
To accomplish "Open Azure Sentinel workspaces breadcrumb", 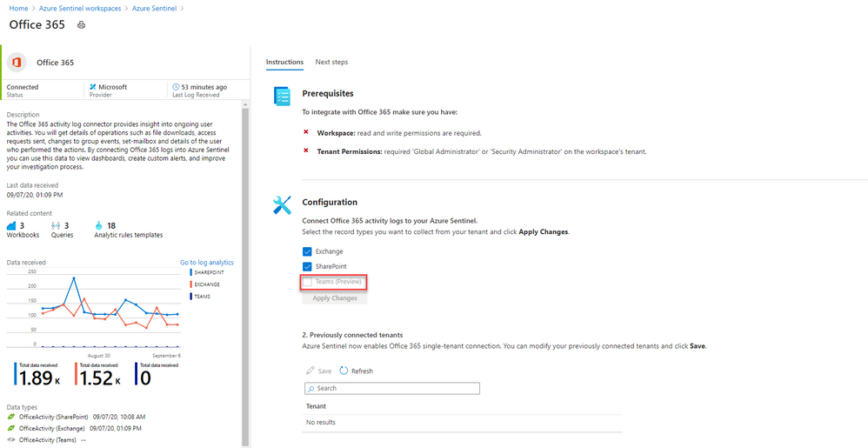I will pos(80,9).
